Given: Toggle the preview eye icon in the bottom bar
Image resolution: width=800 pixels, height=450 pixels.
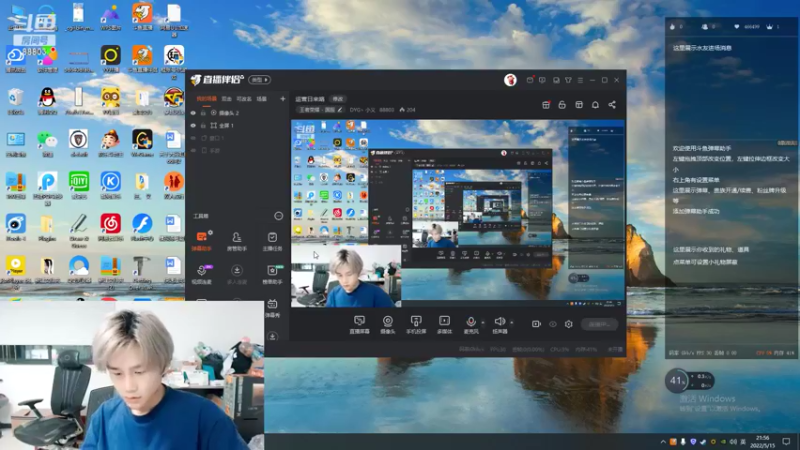Looking at the screenshot, I should (553, 324).
